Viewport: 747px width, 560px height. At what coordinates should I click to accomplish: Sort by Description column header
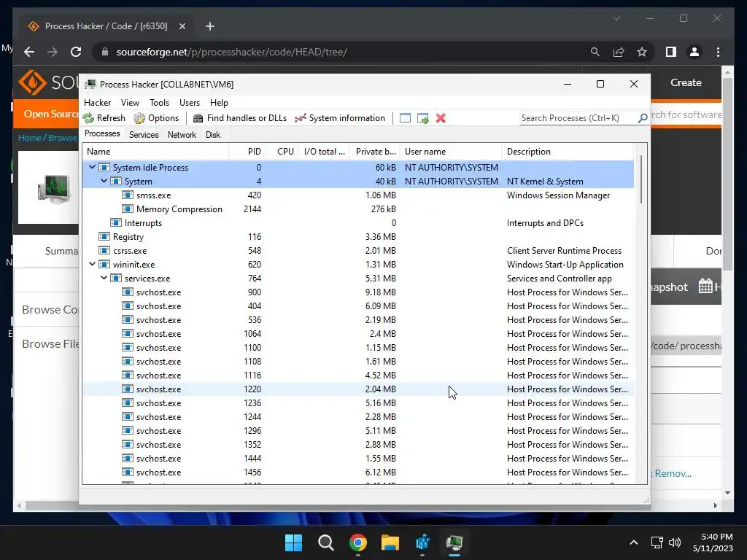tap(567, 152)
